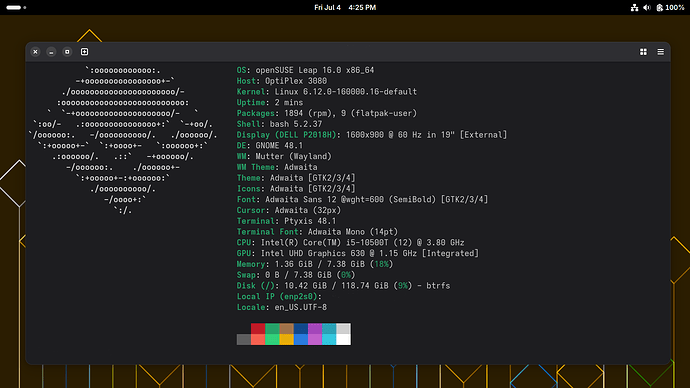The image size is (690, 388).
Task: Click the yellow color block
Action: (x=286, y=340)
